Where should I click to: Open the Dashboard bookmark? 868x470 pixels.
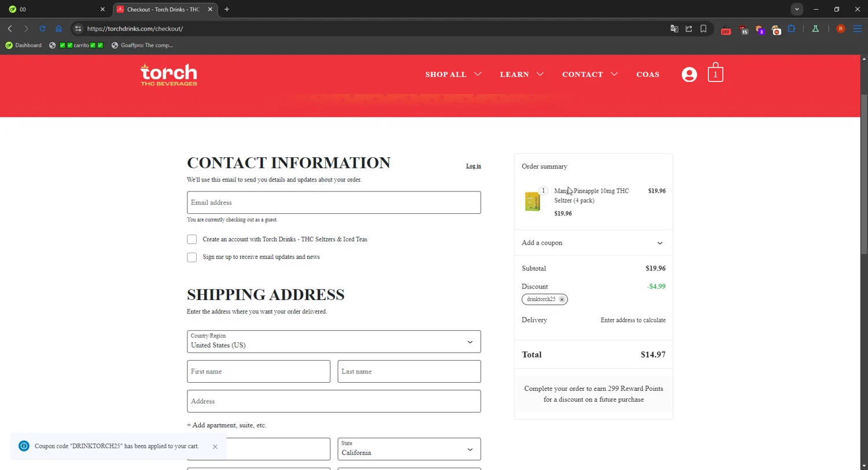pyautogui.click(x=24, y=45)
